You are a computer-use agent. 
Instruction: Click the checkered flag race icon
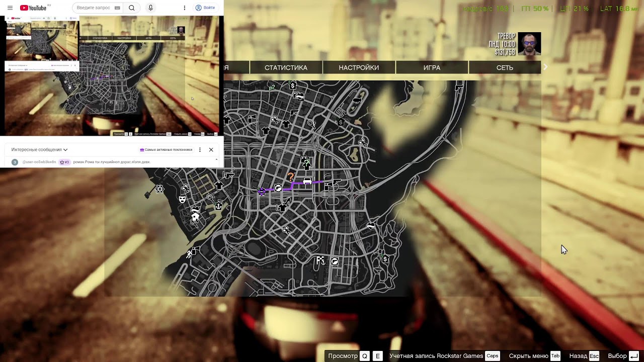(x=320, y=260)
